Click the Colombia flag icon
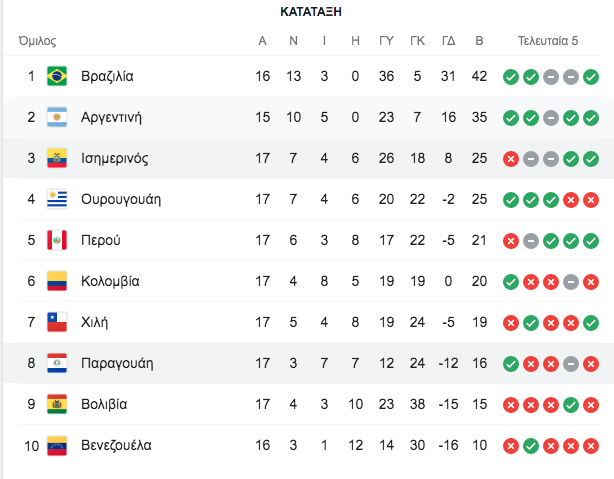This screenshot has width=614, height=479. coord(57,281)
